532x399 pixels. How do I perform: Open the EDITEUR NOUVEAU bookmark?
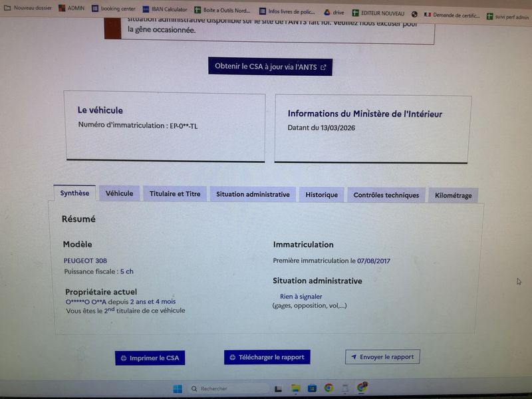click(378, 13)
